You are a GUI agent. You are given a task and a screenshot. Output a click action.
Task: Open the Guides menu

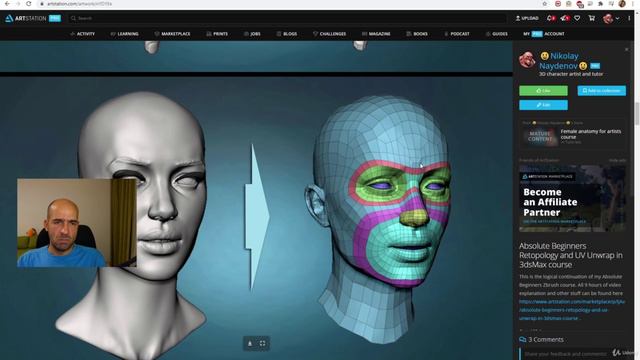tap(497, 34)
